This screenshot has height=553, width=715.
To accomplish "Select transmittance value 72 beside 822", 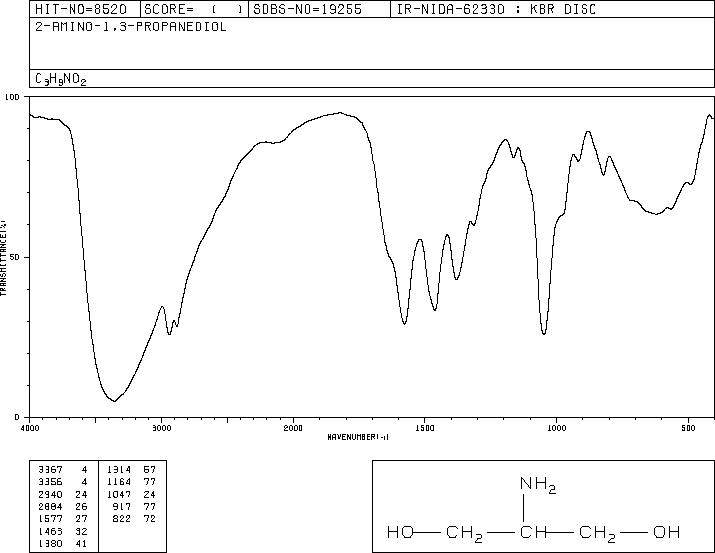I will [150, 519].
